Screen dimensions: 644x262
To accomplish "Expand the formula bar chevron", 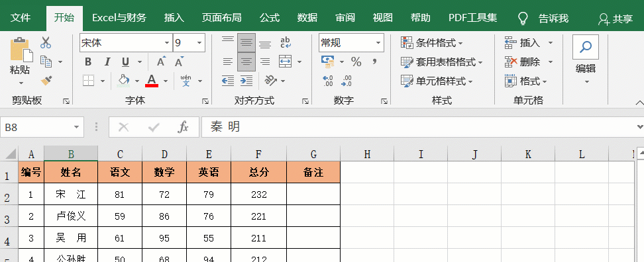I will tap(639, 127).
